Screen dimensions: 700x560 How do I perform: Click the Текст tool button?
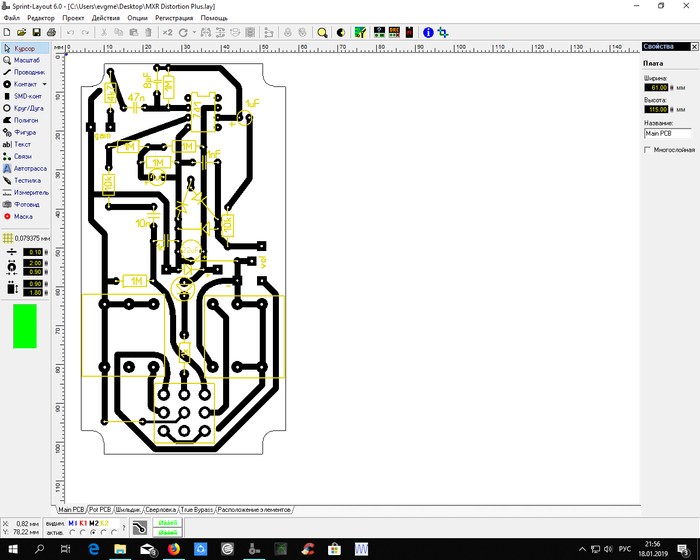point(22,144)
